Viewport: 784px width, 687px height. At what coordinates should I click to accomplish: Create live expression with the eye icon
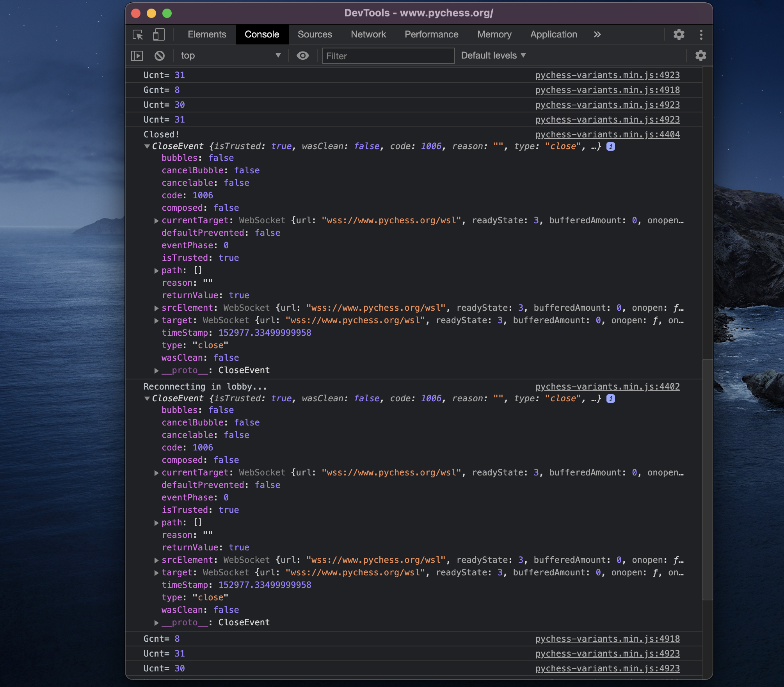303,56
